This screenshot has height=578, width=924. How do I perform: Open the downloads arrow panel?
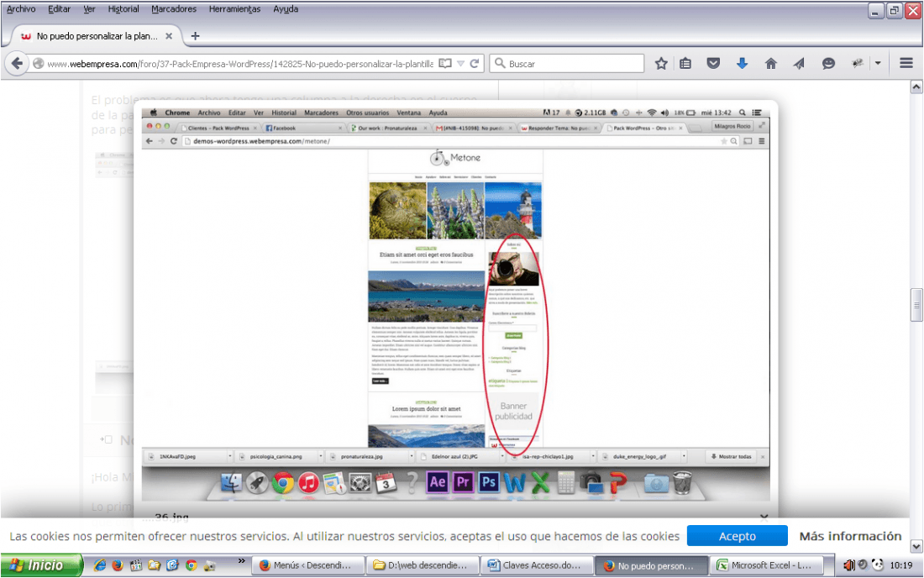tap(742, 64)
